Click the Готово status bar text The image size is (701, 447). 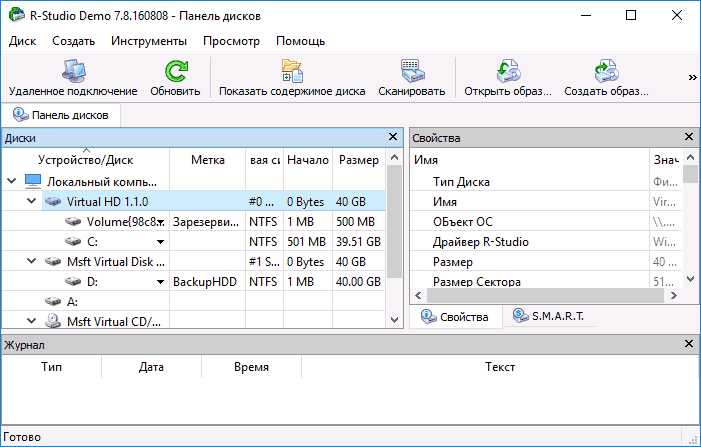point(22,437)
